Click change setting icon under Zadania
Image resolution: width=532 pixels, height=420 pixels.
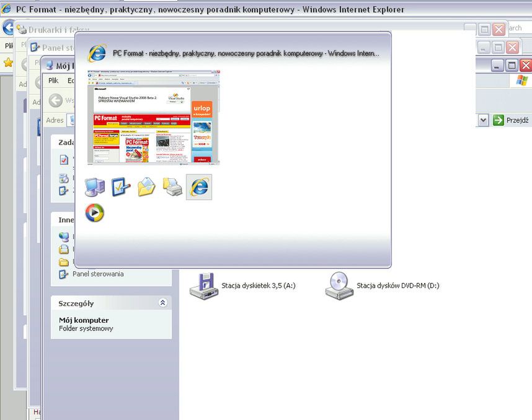(x=64, y=191)
